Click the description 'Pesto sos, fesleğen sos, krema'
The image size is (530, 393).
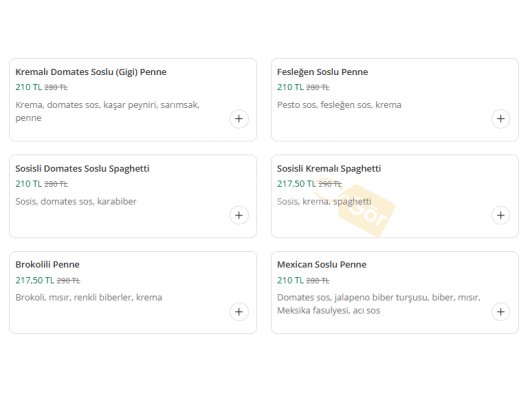pyautogui.click(x=339, y=105)
